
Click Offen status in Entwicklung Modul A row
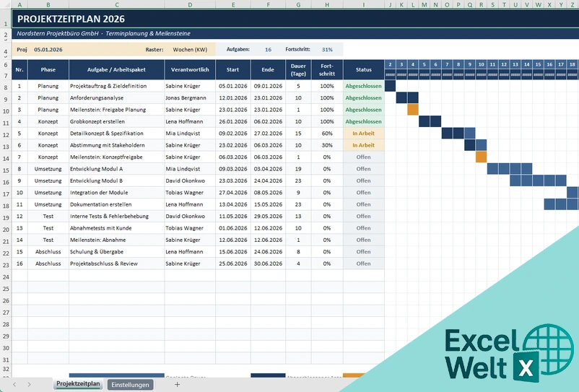(x=364, y=169)
